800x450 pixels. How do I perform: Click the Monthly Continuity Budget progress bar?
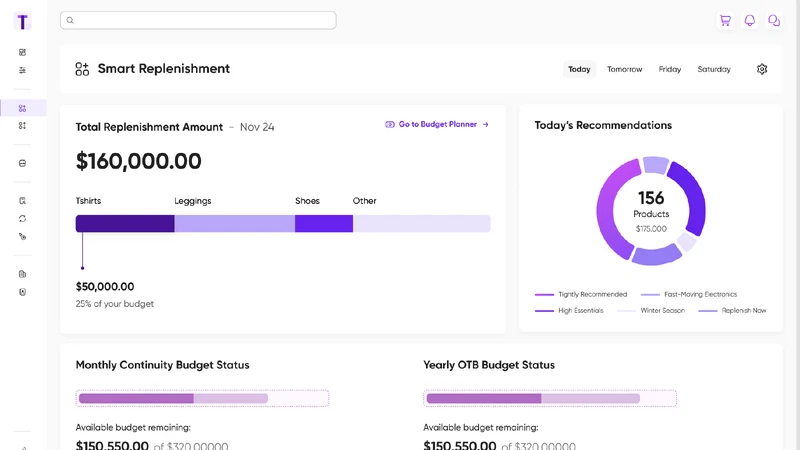click(x=203, y=398)
